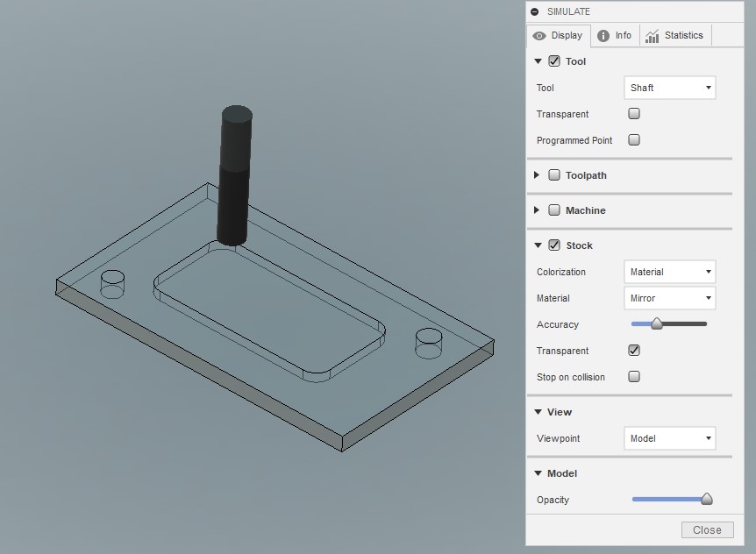
Task: Click the Statistics chart icon
Action: click(652, 36)
